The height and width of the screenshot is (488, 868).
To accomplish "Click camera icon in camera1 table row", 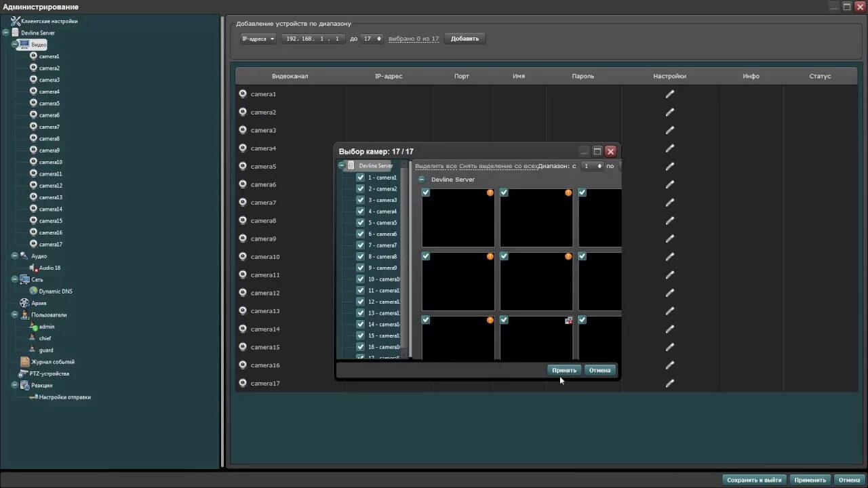I will (x=243, y=94).
